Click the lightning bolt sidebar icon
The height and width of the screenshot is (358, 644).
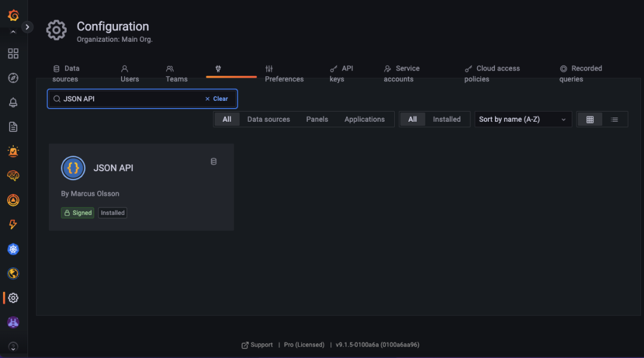(13, 224)
